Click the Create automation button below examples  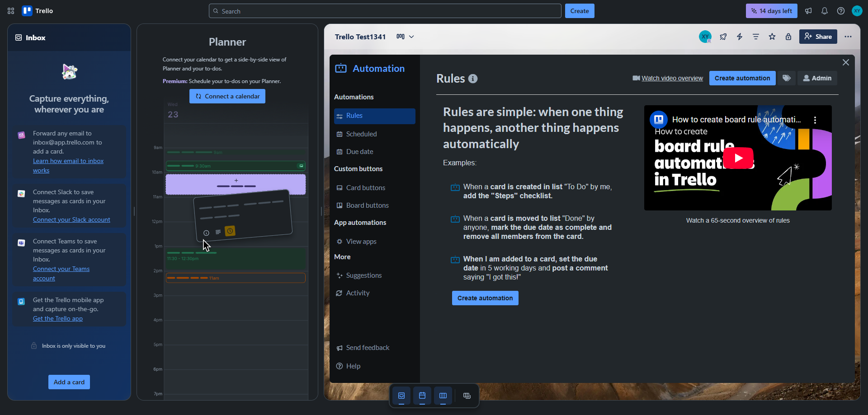coord(485,298)
